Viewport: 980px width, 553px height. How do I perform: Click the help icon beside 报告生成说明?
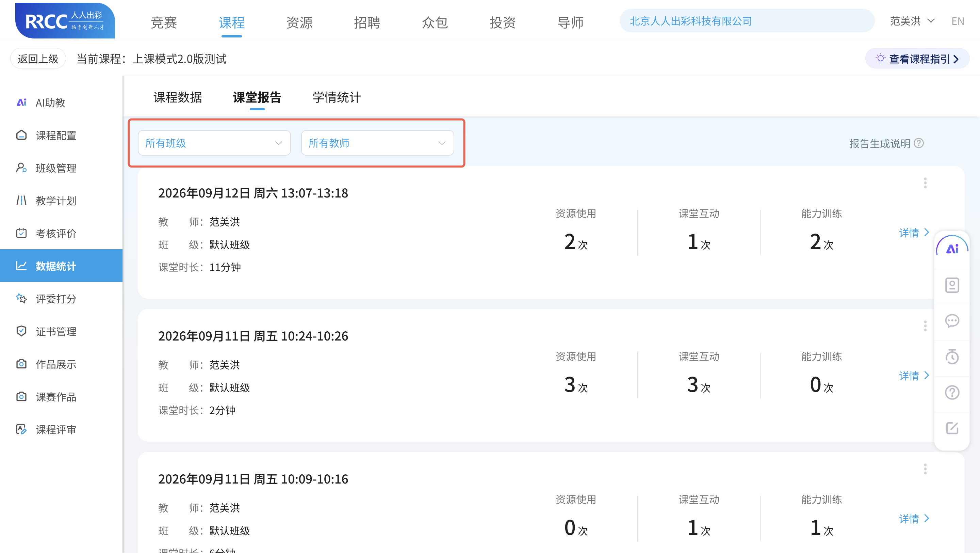point(919,143)
